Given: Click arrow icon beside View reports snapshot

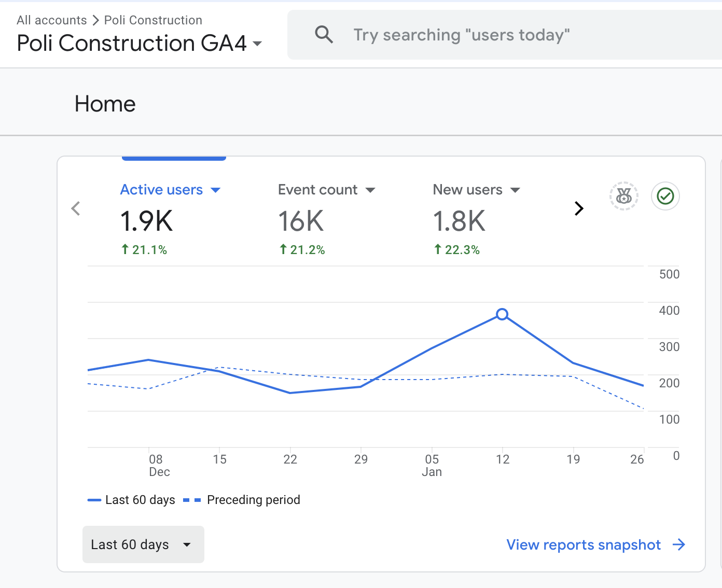Looking at the screenshot, I should pos(678,544).
